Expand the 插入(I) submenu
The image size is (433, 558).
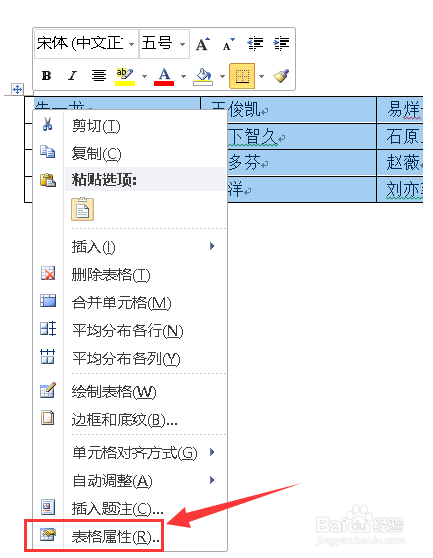[x=129, y=247]
